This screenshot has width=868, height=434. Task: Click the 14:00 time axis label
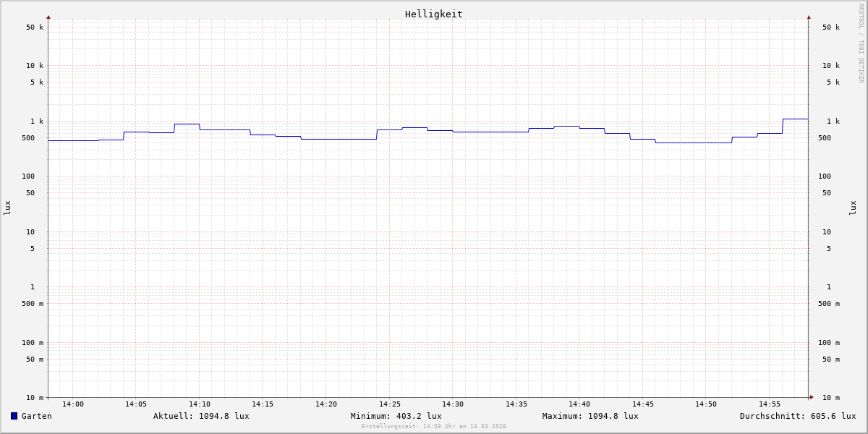(73, 404)
